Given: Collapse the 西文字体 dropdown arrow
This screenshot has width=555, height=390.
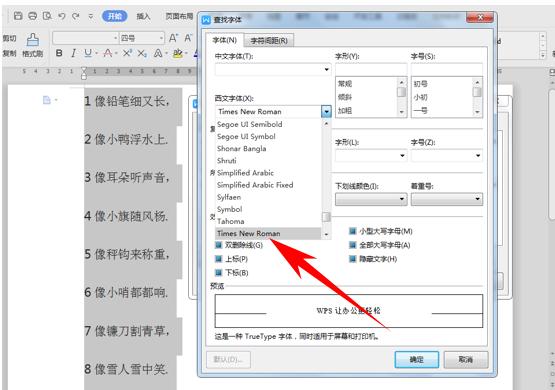Looking at the screenshot, I should click(326, 111).
